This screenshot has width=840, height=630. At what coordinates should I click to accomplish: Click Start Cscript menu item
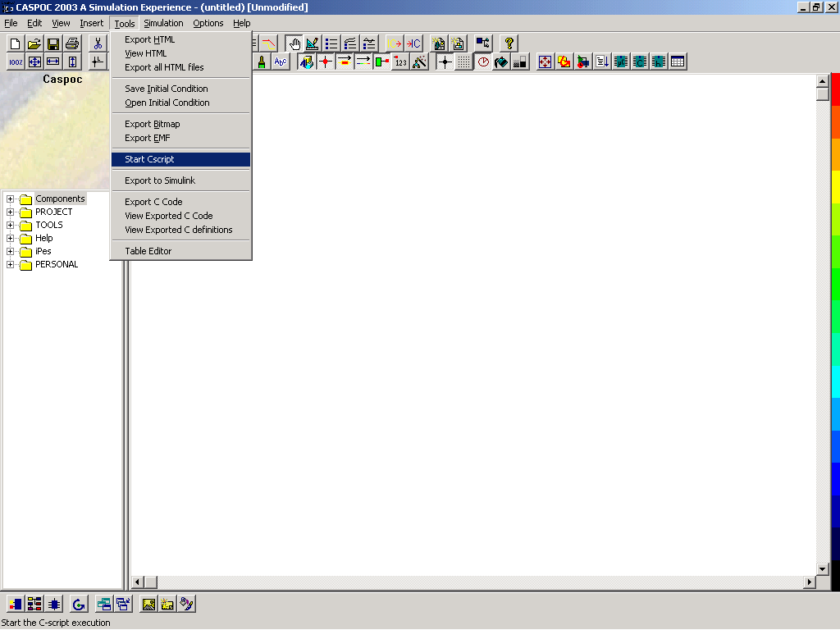(181, 160)
